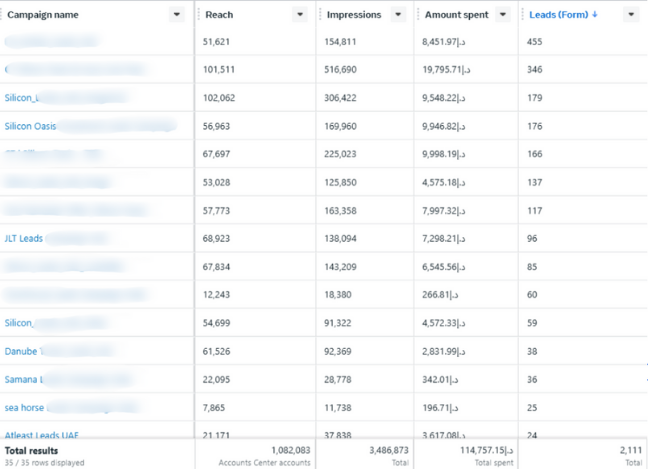This screenshot has height=469, width=648.
Task: Open the Leads (Form) column dropdown
Action: 631,14
